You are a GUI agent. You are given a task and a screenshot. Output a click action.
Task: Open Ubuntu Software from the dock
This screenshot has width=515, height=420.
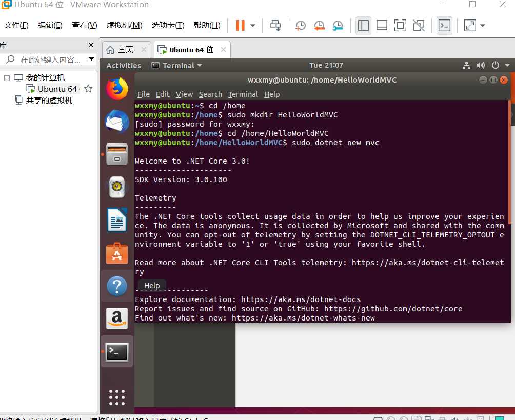pos(117,253)
